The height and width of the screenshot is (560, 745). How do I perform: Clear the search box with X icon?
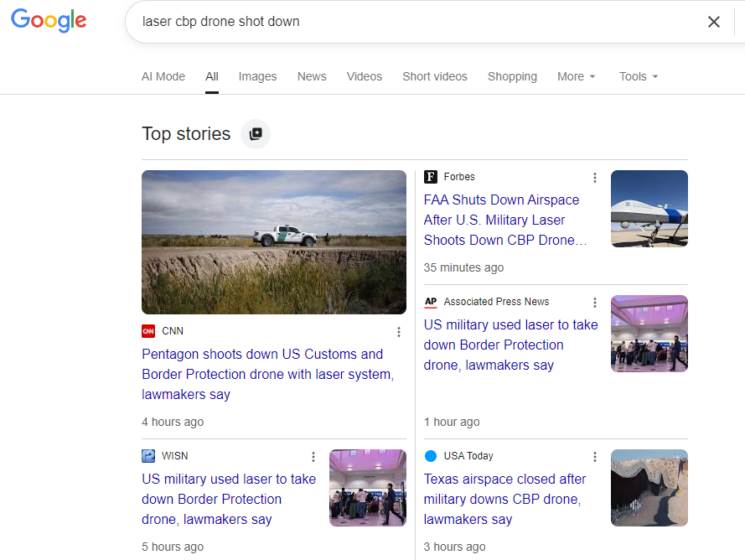click(x=713, y=22)
